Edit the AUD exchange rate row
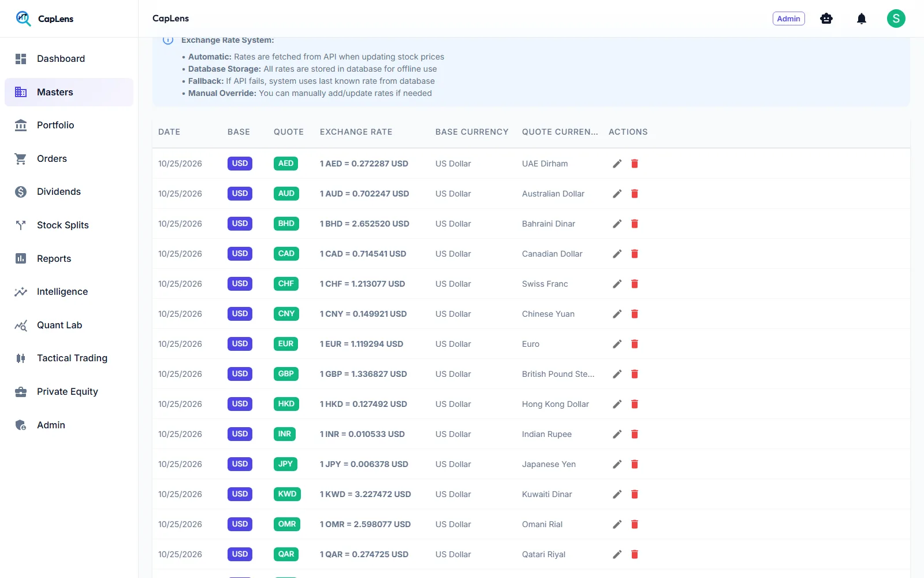Image resolution: width=924 pixels, height=578 pixels. tap(617, 194)
